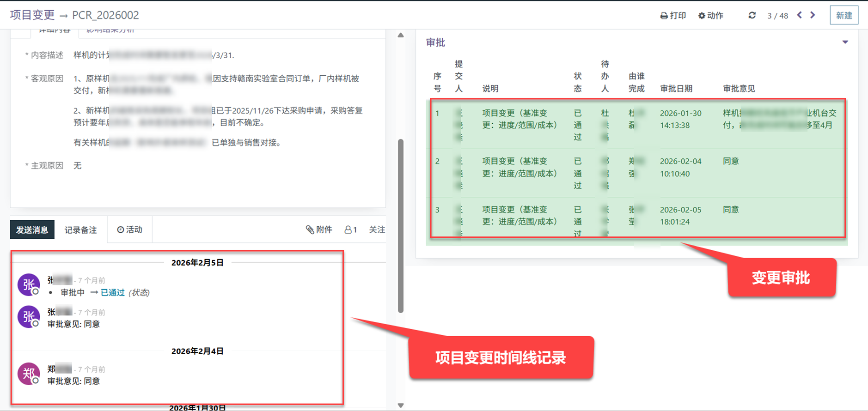Click the 郑 avatar in the timeline
This screenshot has height=411, width=868.
pos(29,374)
